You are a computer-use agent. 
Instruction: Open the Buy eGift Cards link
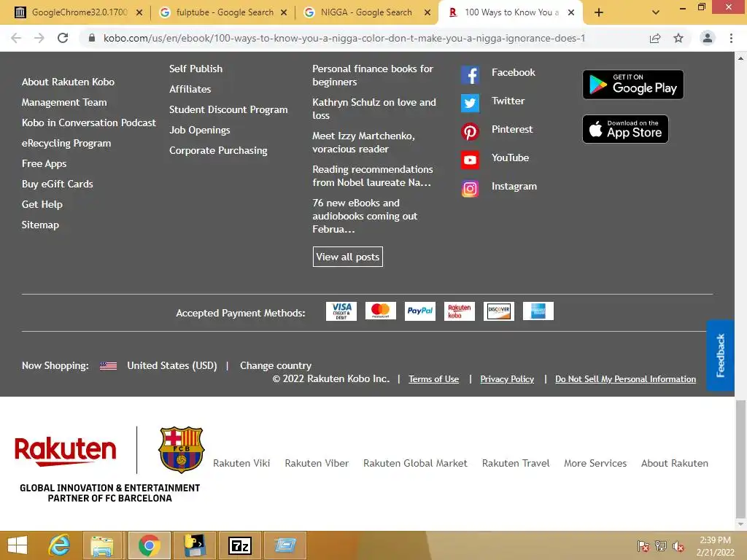(57, 184)
